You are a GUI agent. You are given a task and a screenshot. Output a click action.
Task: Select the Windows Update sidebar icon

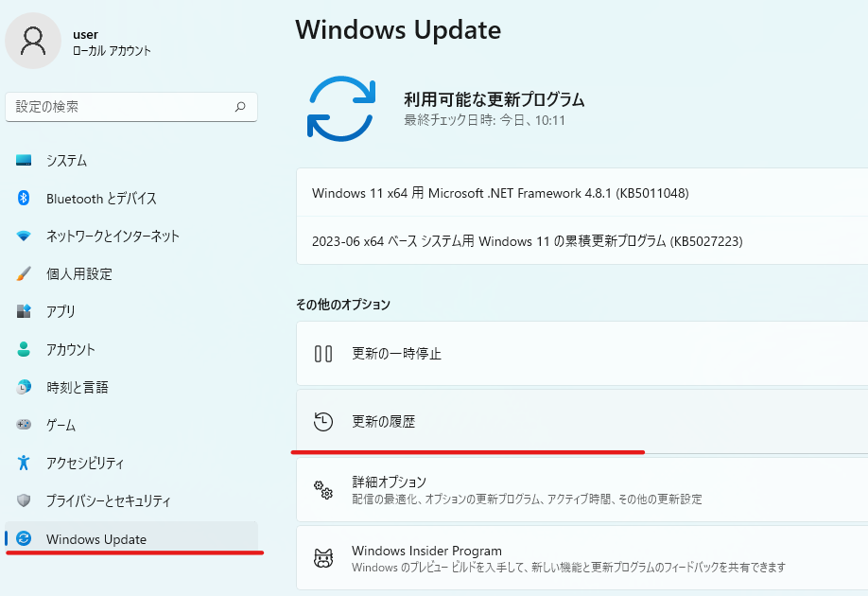[x=26, y=538]
